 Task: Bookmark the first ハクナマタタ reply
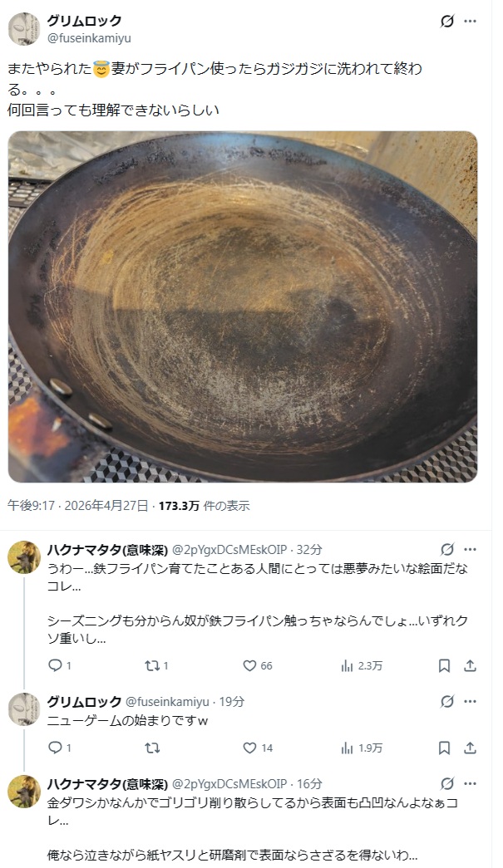click(444, 665)
